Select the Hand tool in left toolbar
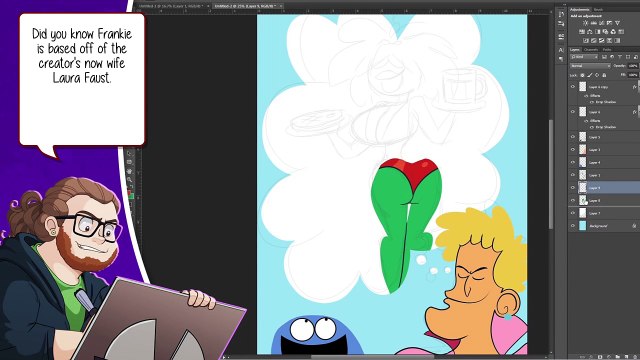 point(129,171)
